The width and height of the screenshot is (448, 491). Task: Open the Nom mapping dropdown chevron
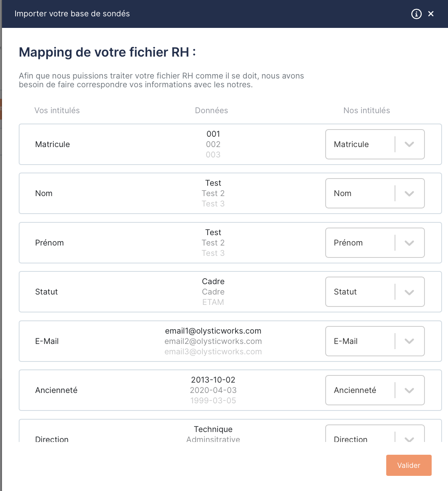pos(409,194)
